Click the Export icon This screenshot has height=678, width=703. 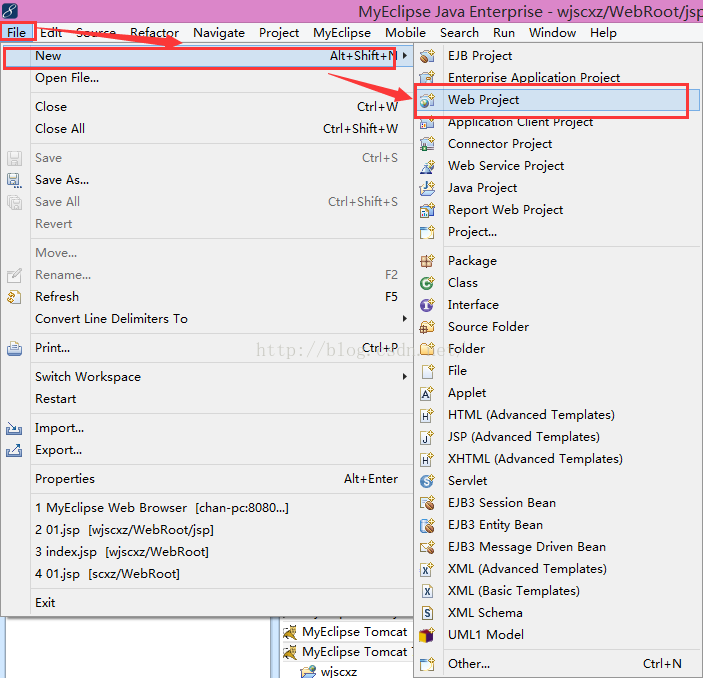click(14, 450)
